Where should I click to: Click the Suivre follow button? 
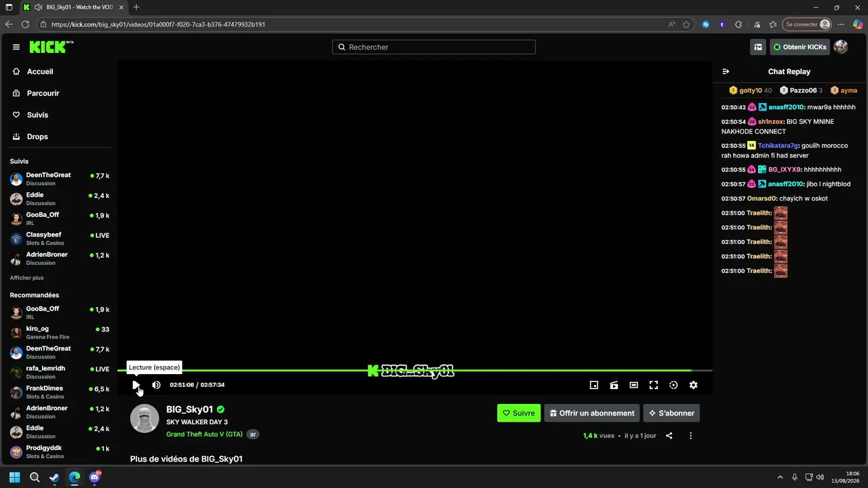point(519,413)
